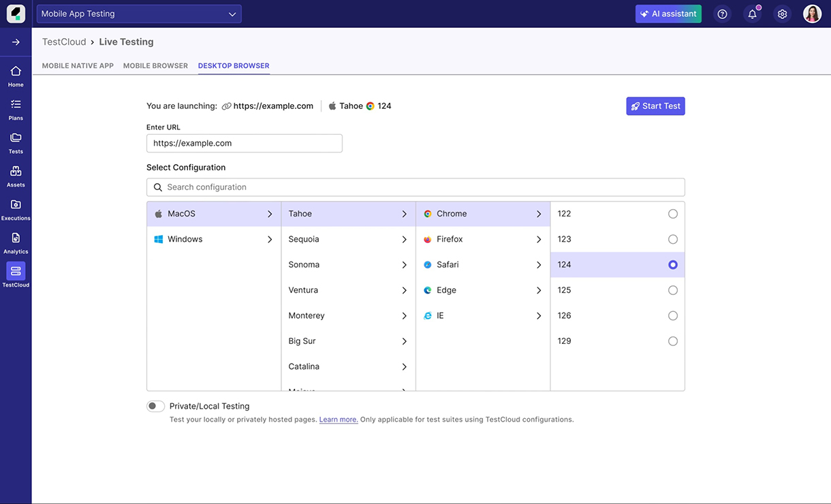831x504 pixels.
Task: Click the Windows logo in Windows row
Action: coord(159,239)
